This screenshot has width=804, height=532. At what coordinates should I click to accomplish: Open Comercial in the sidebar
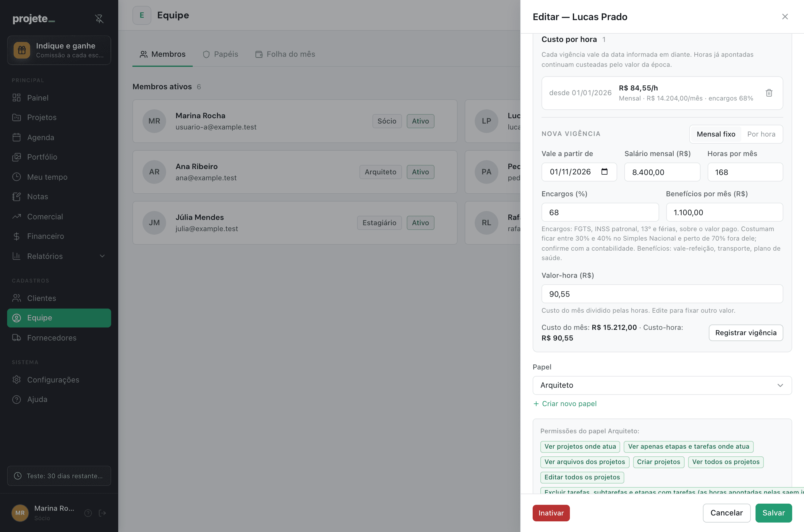point(59,216)
